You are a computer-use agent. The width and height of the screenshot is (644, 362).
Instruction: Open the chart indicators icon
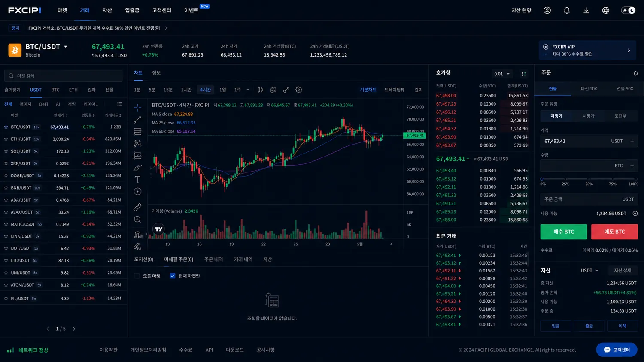point(273,90)
